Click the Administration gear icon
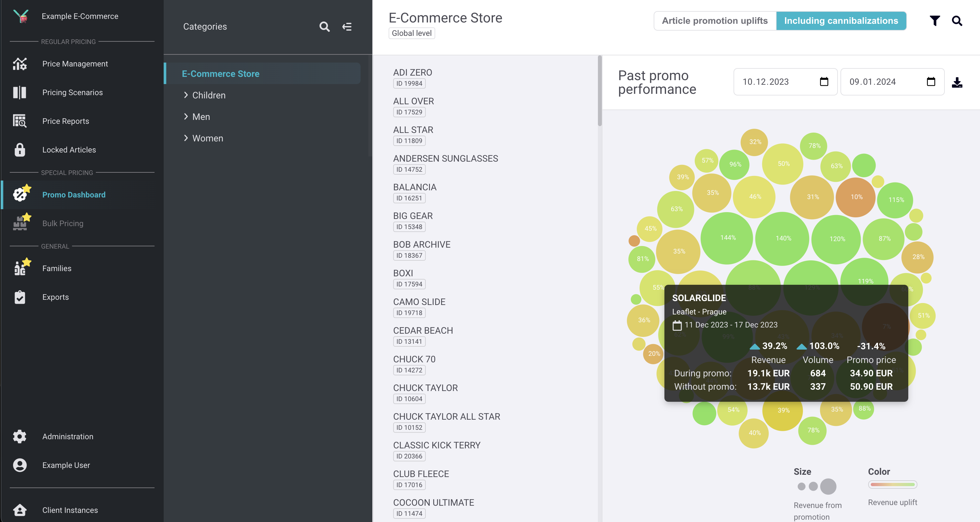980x522 pixels. click(20, 436)
